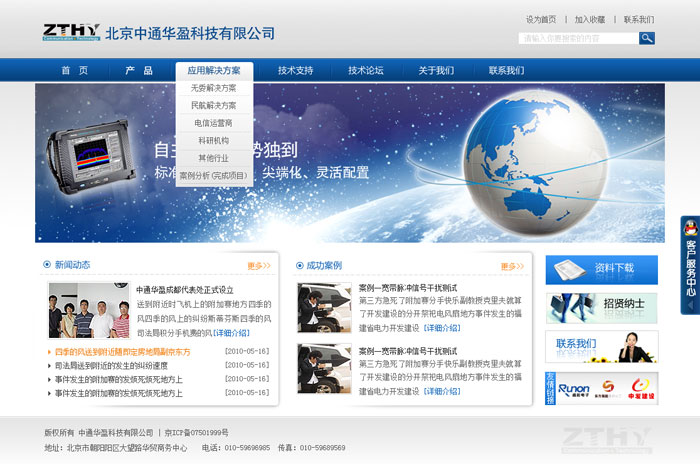Expand 更多 in 成功案例 section
The image size is (700, 464).
pos(512,266)
